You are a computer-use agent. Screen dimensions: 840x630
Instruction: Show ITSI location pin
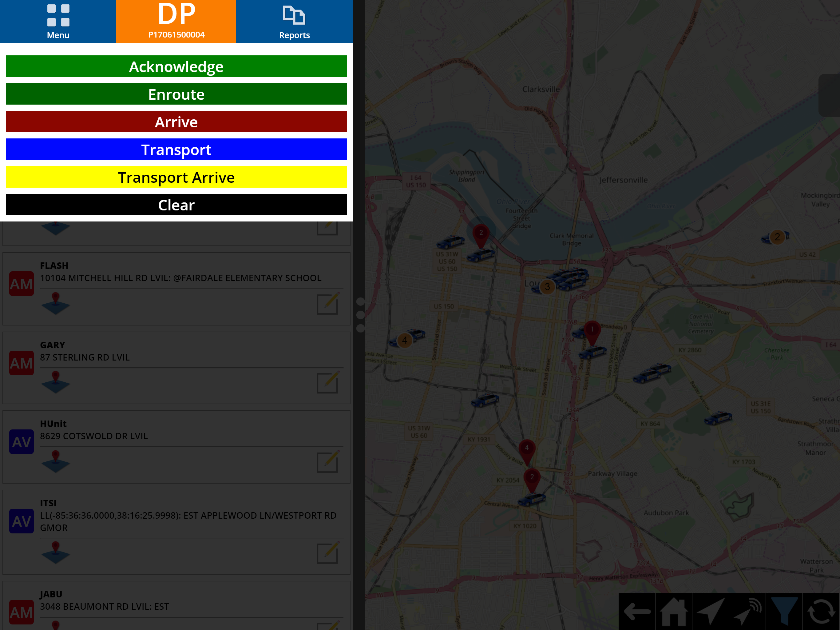55,553
